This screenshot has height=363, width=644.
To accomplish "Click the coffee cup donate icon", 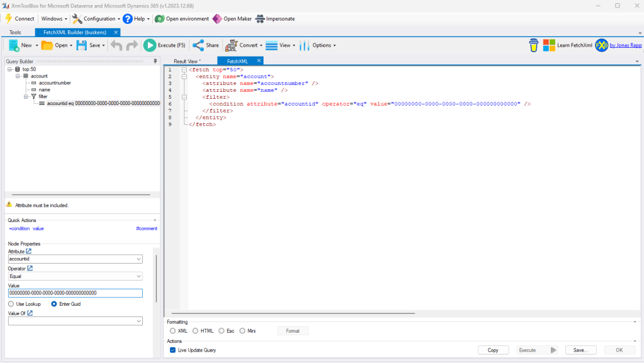I will click(534, 45).
